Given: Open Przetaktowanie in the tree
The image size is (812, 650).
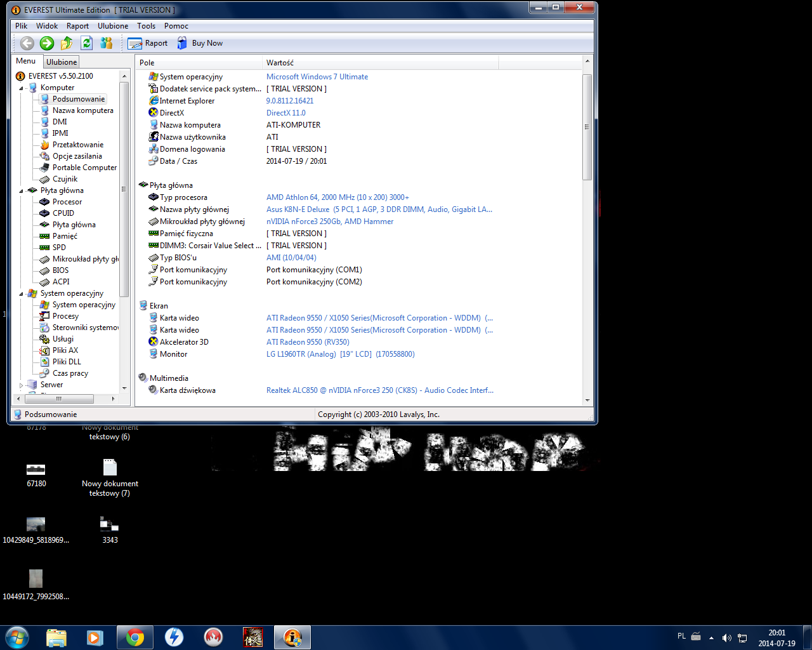Looking at the screenshot, I should (x=77, y=145).
